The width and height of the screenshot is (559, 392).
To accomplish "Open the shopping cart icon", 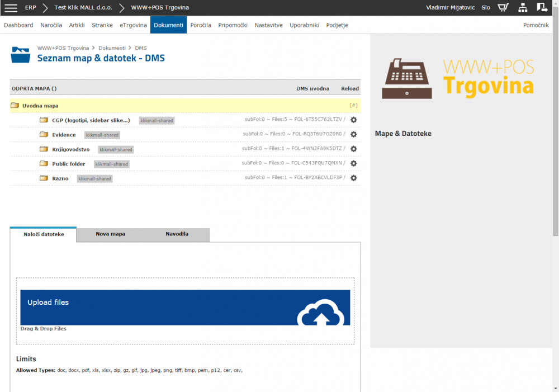I will coord(503,8).
